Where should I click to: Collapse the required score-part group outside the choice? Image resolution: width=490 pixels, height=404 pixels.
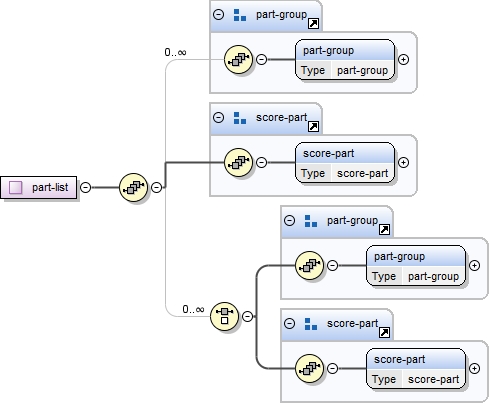pos(219,117)
